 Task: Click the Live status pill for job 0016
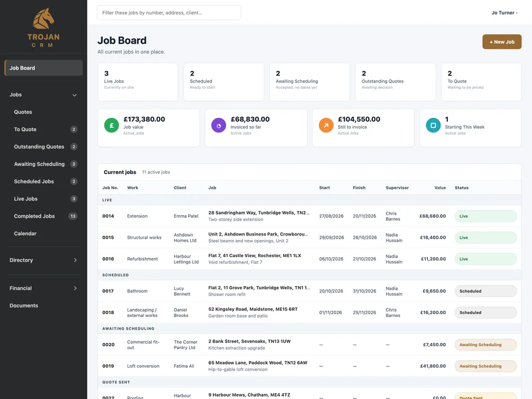pos(485,259)
